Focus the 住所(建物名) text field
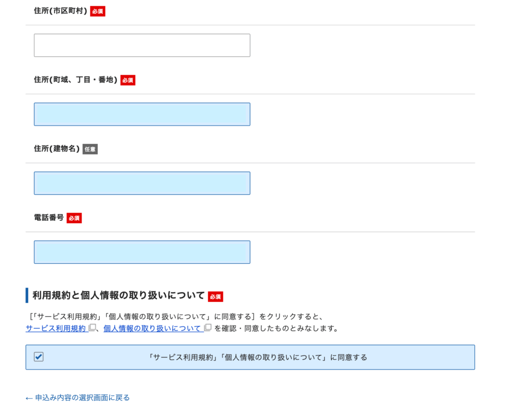Viewport: 532px width, 410px height. pyautogui.click(x=142, y=183)
